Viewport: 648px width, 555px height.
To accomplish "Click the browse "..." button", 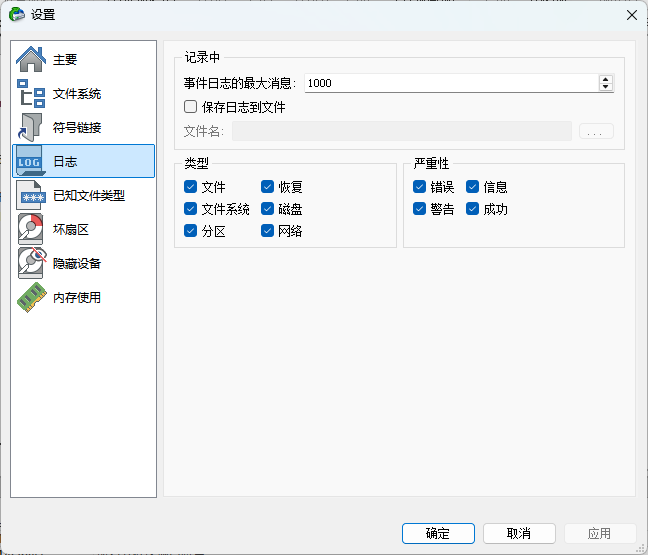I will [596, 131].
